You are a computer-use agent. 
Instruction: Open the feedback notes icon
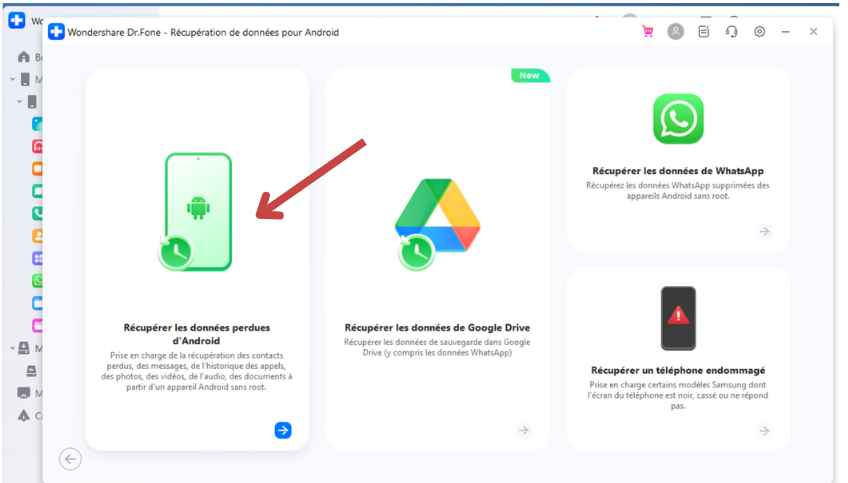pos(704,31)
